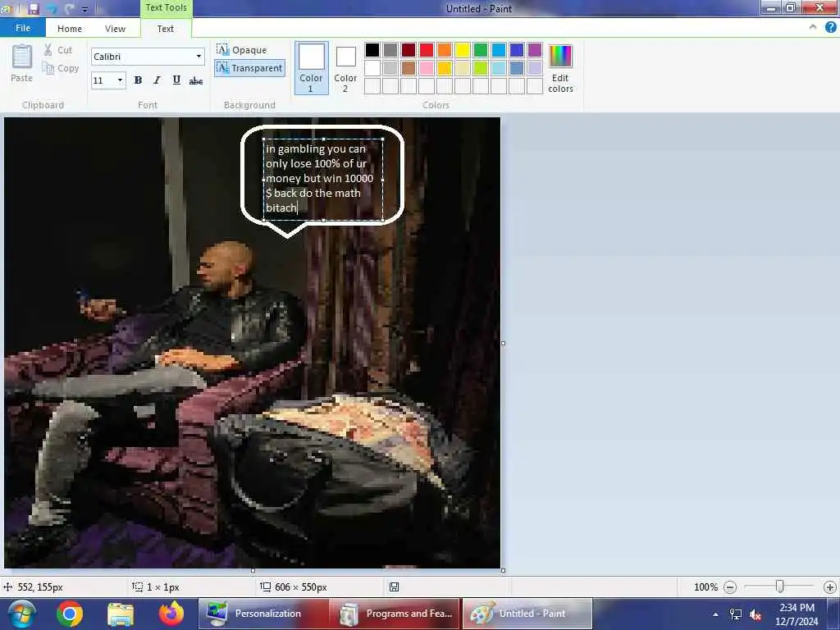
Task: Launch Google Chrome from the taskbar
Action: pyautogui.click(x=70, y=614)
